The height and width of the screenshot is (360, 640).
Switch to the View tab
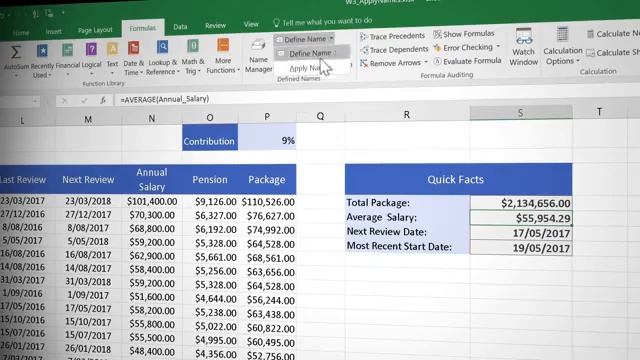251,24
